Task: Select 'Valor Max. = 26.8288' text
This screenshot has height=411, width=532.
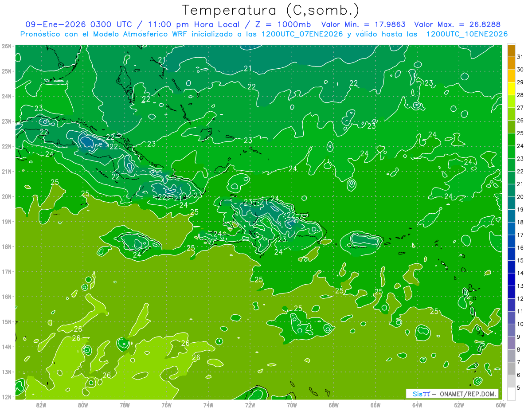Action: (x=458, y=24)
